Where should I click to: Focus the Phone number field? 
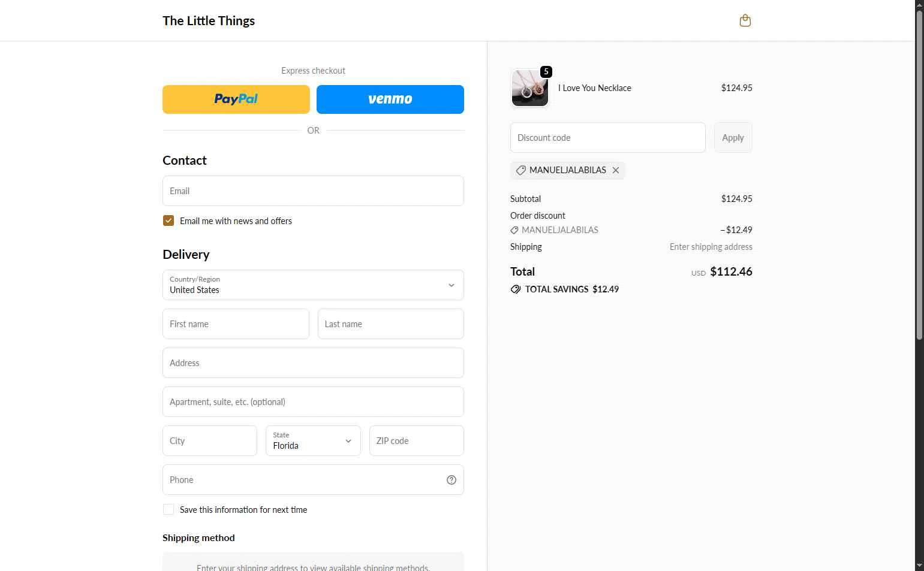pyautogui.click(x=313, y=480)
